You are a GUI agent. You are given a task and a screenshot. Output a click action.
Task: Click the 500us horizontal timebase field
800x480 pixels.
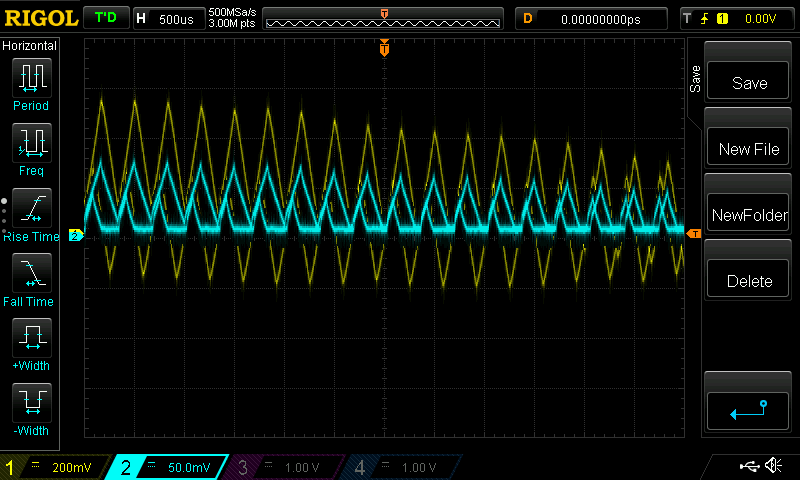(168, 19)
